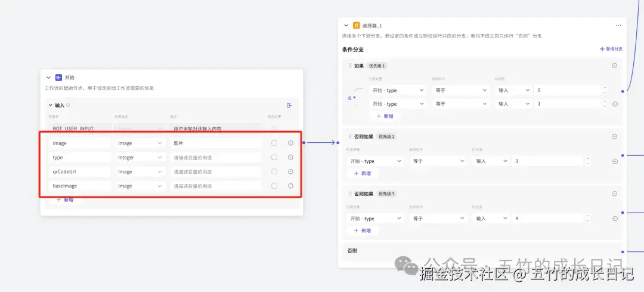Image resolution: width=644 pixels, height=292 pixels.
Task: Delete the 如果 优先级 1 branch
Action: (x=614, y=66)
